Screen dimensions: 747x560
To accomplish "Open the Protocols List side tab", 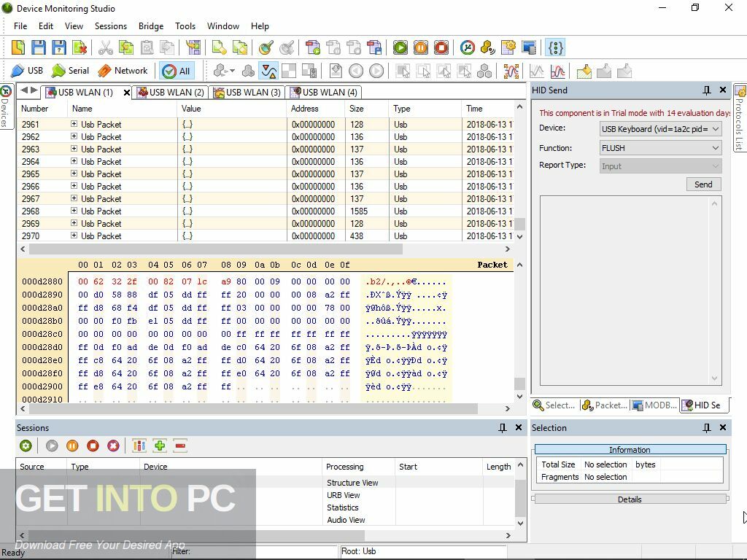I will 740,118.
